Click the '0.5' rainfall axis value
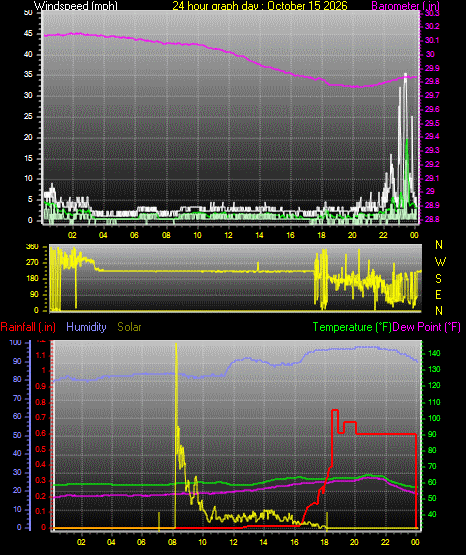The image size is (466, 555). 41,449
